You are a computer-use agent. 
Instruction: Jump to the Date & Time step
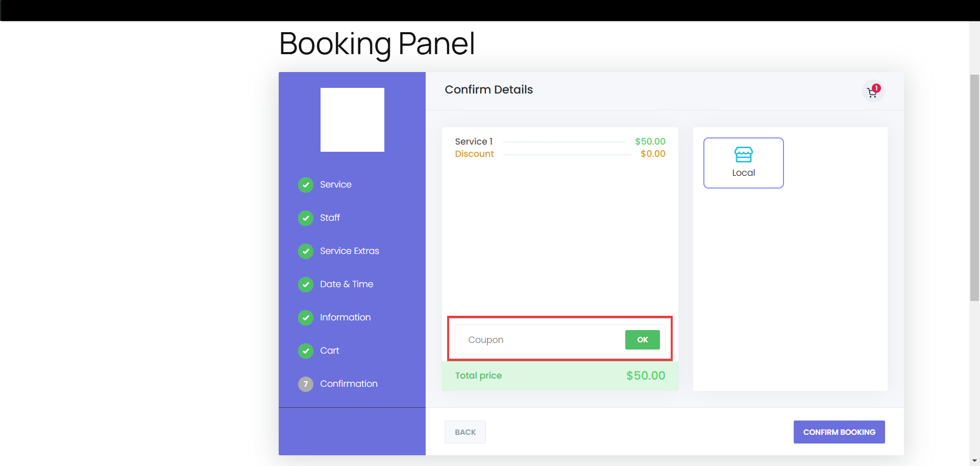coord(346,285)
